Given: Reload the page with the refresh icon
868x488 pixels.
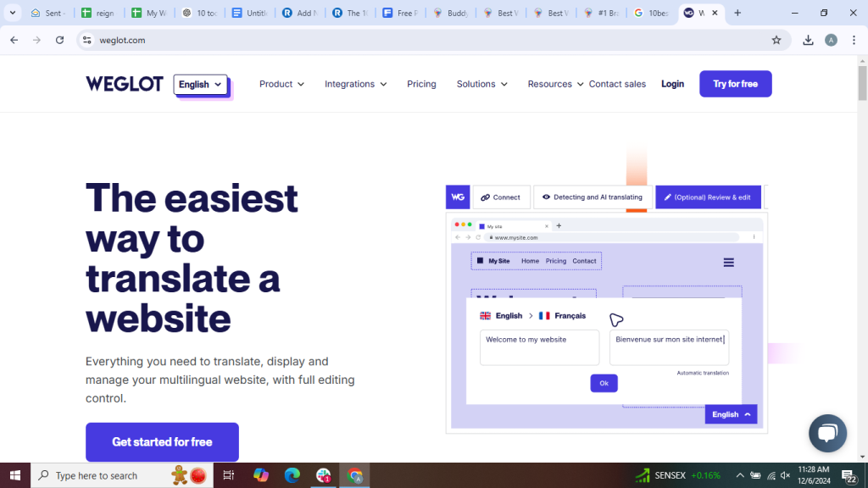Looking at the screenshot, I should tap(59, 40).
